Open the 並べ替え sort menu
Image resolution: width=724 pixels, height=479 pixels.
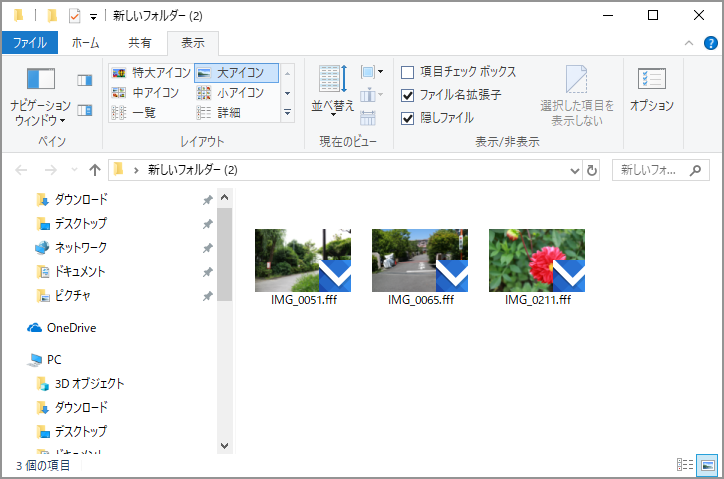pyautogui.click(x=332, y=90)
